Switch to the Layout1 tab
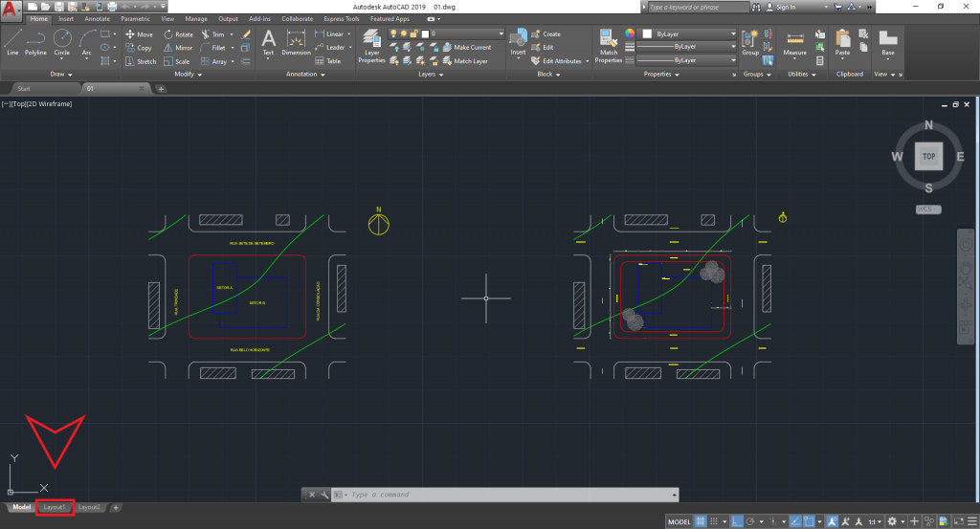980x529 pixels. (x=55, y=507)
